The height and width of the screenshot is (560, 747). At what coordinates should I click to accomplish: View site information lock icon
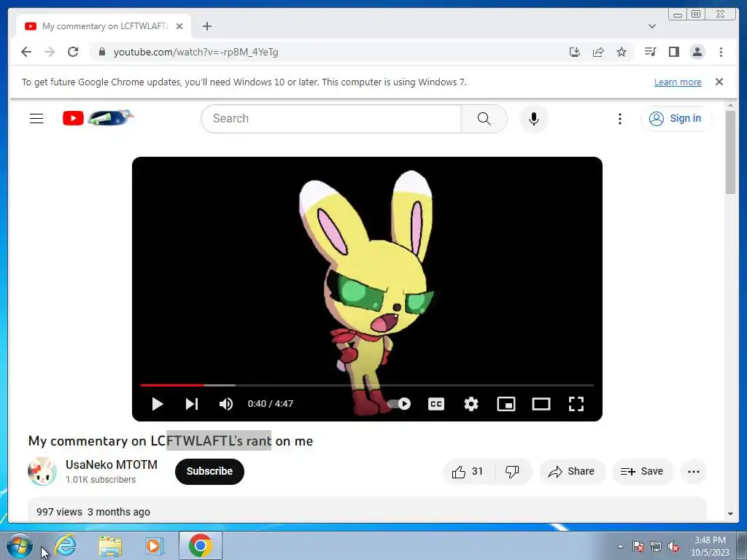[101, 52]
